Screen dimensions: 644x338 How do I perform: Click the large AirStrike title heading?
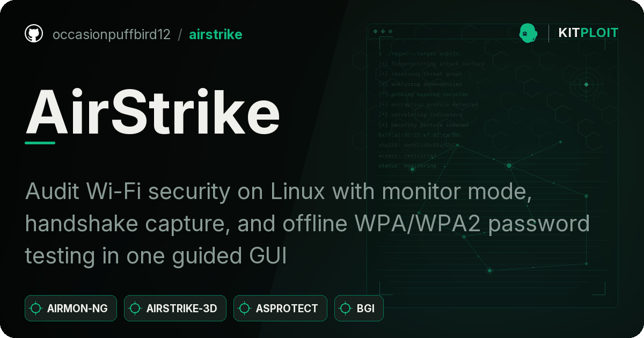(x=153, y=111)
